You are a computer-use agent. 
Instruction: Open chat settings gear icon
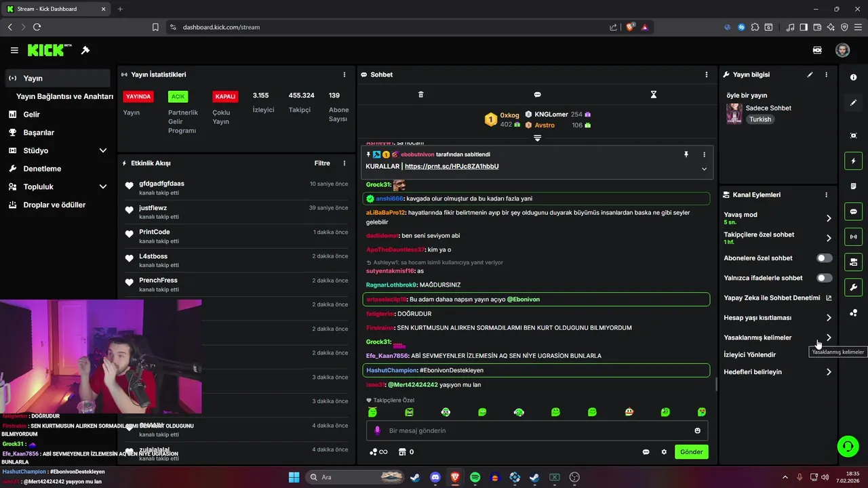[664, 452]
